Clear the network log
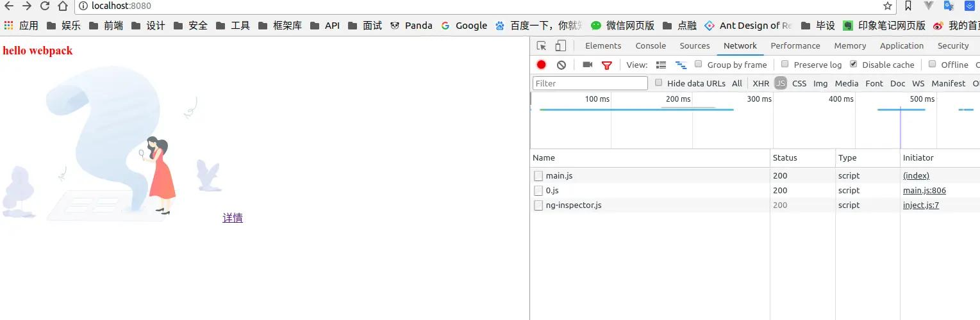 pos(561,65)
